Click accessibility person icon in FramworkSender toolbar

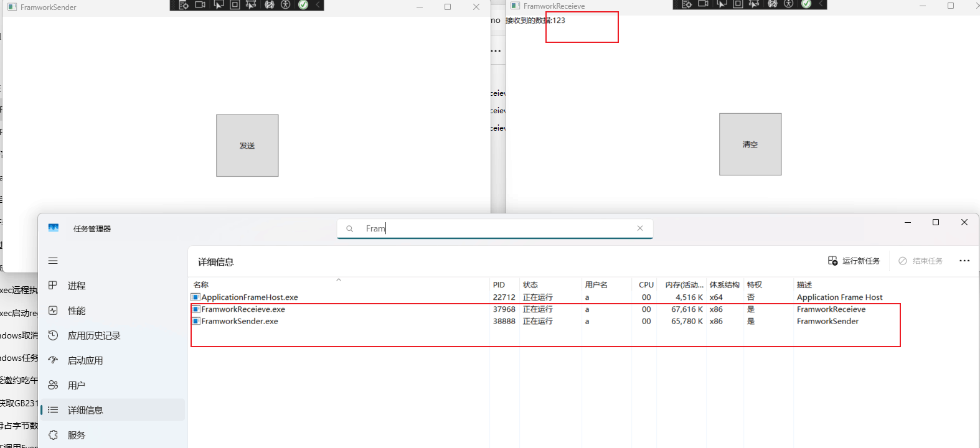tap(286, 5)
